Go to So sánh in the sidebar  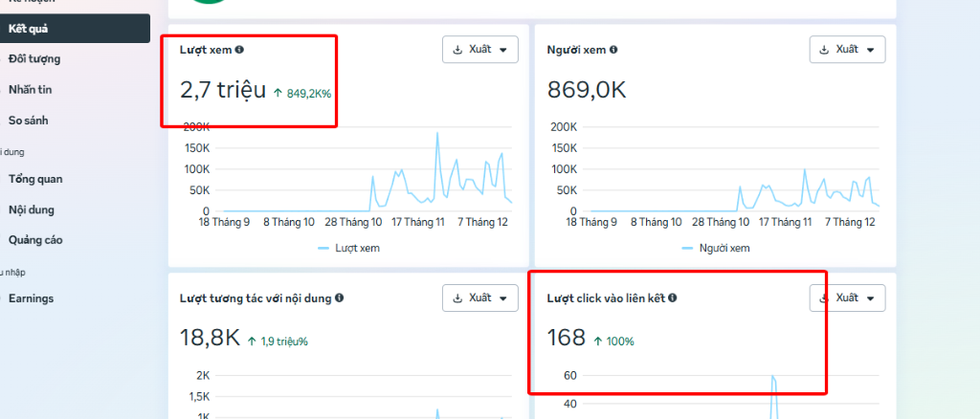[x=29, y=121]
